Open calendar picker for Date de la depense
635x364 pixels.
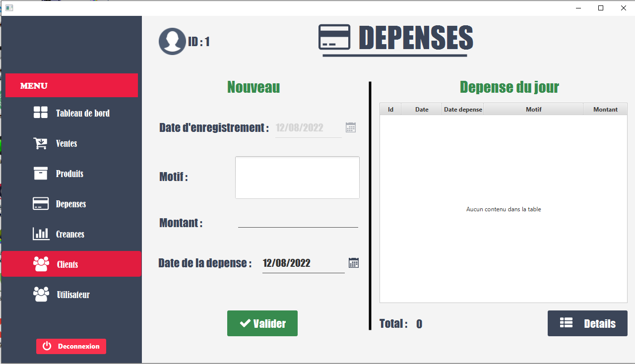point(354,263)
